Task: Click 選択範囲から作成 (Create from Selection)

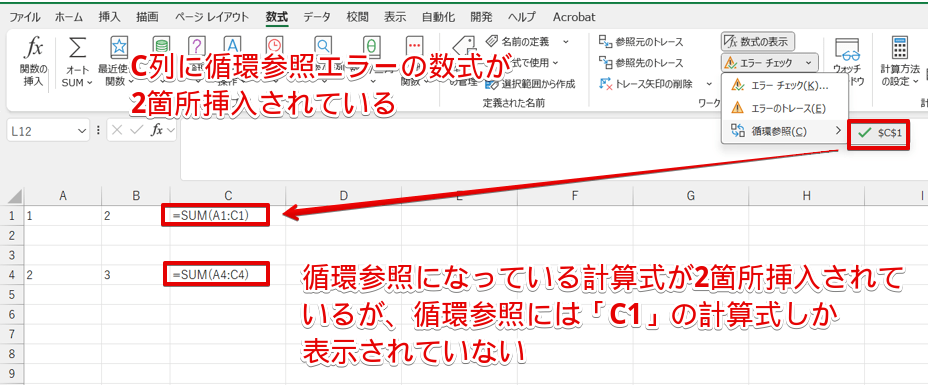Action: (531, 84)
